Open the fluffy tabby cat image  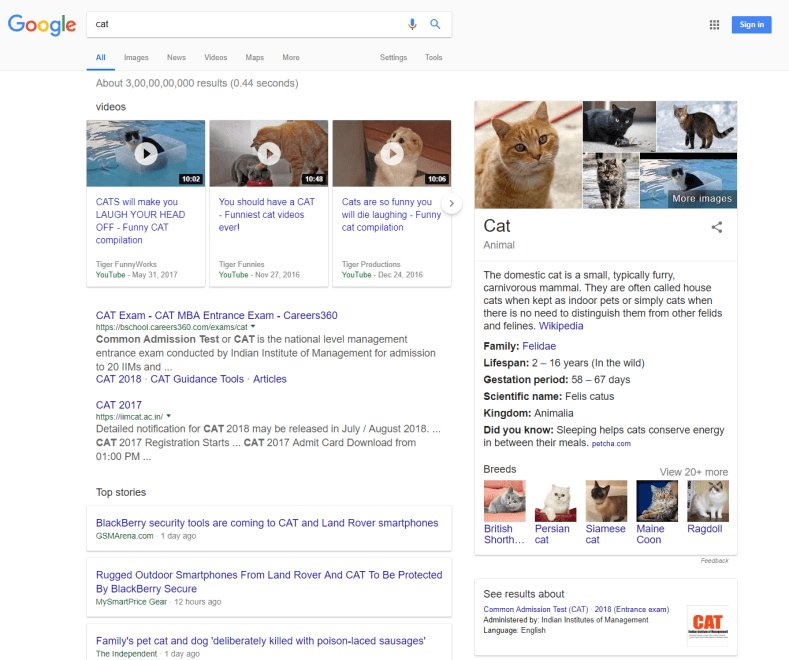click(x=611, y=181)
